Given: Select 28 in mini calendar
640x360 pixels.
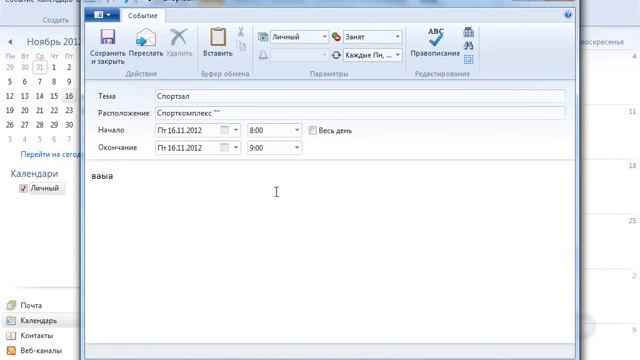Looking at the screenshot, I should coord(40,125).
